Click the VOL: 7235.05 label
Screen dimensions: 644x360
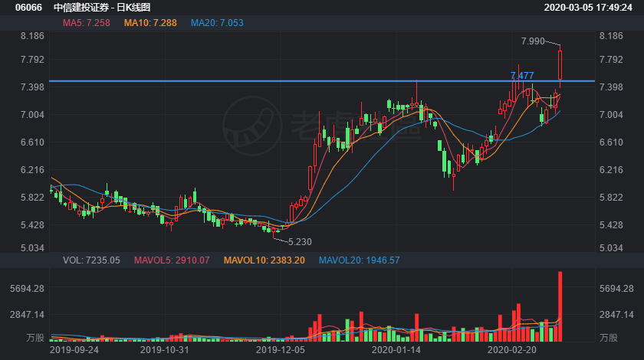tap(91, 260)
